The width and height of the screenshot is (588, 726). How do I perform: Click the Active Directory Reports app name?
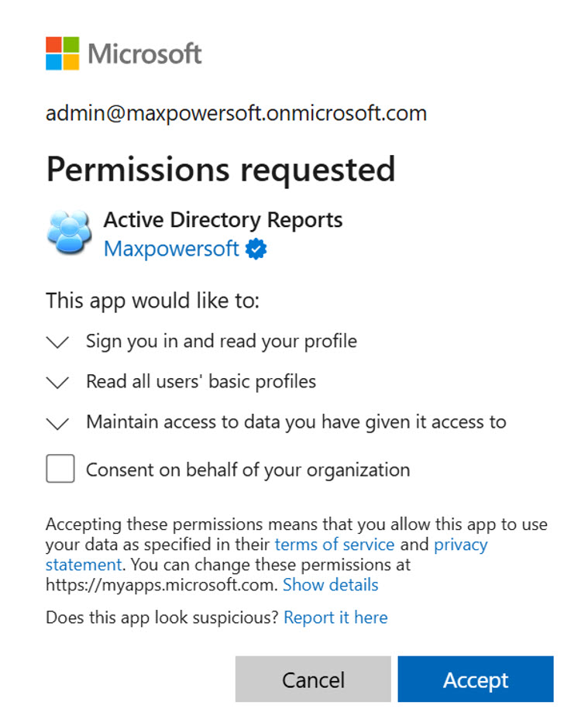pos(223,220)
